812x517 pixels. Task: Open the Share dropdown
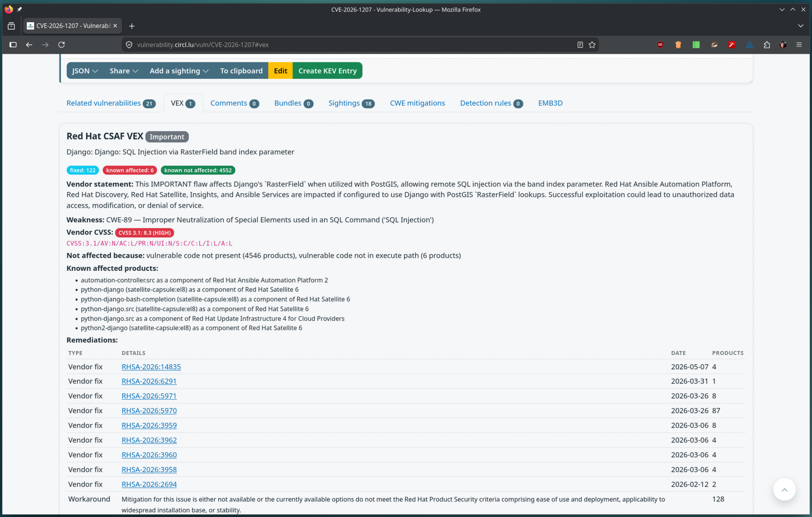point(124,71)
